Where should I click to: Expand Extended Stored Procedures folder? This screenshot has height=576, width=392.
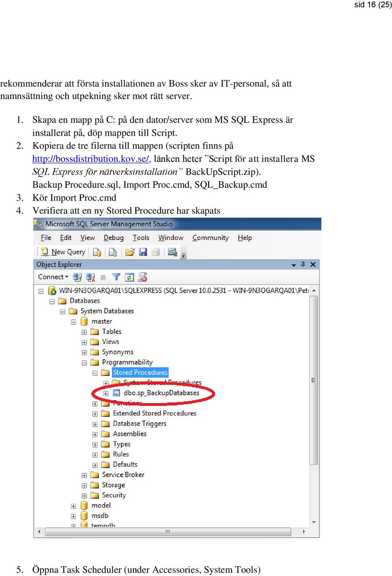pos(95,414)
